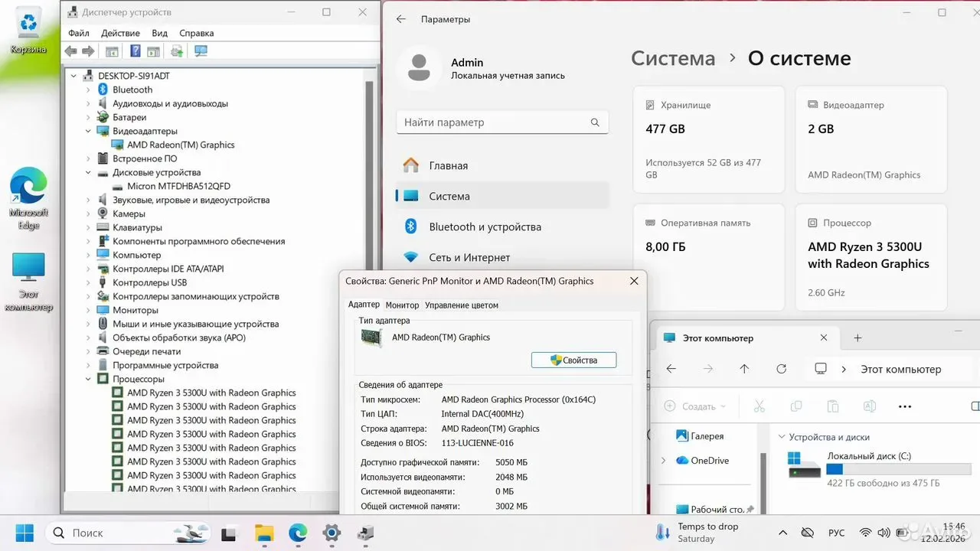Open the three-dot more menu in Explorer
Viewport: 980px width, 551px height.
(x=905, y=406)
